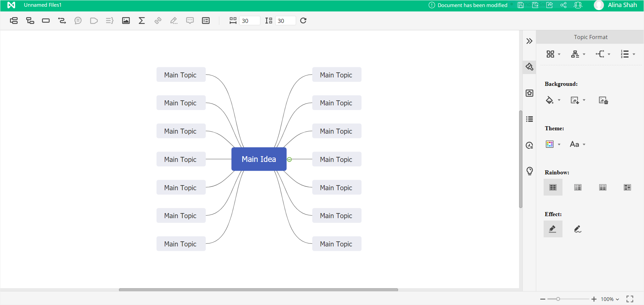
Task: Open the background fill color dropdown
Action: pyautogui.click(x=559, y=100)
